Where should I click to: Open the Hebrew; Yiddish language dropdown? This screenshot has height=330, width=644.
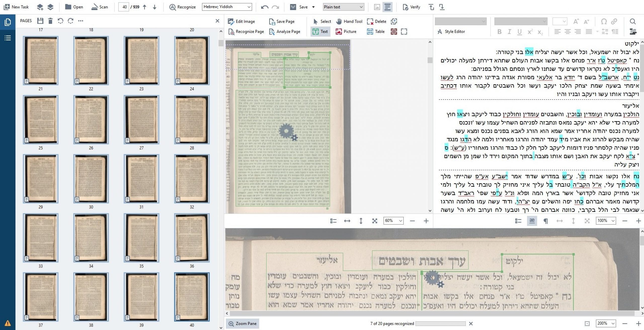(226, 7)
